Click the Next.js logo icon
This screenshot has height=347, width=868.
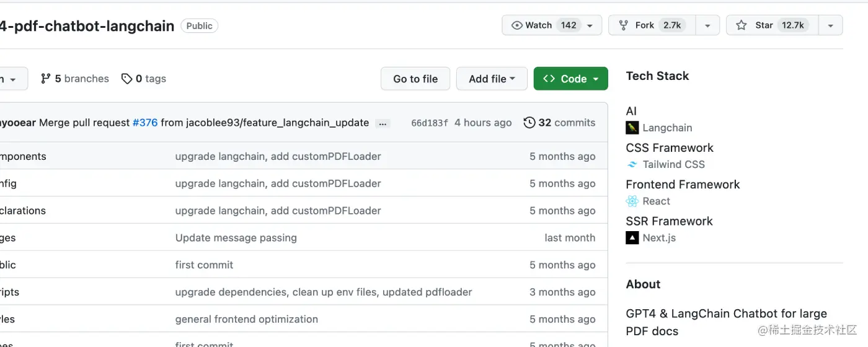click(632, 238)
